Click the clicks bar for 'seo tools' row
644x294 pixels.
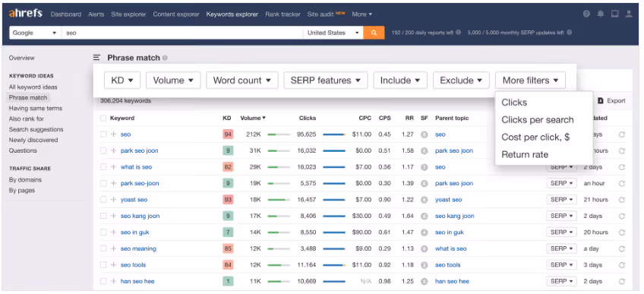click(x=334, y=265)
